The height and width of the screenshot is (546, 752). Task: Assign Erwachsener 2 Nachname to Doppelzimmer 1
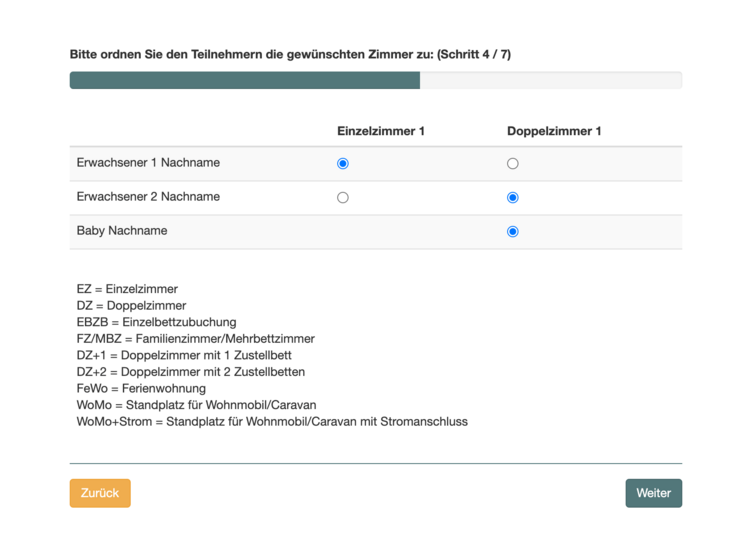[512, 198]
